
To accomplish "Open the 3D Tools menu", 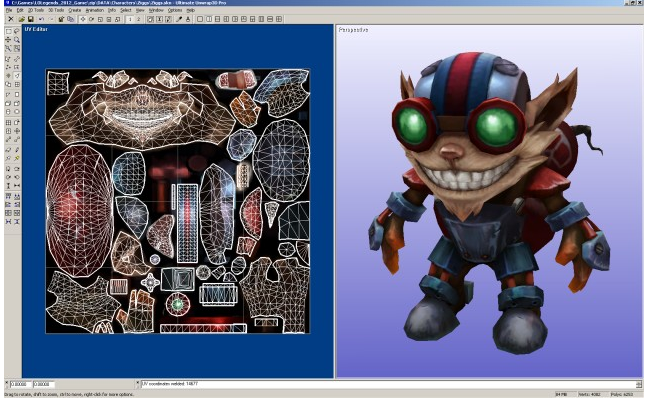I will point(56,10).
